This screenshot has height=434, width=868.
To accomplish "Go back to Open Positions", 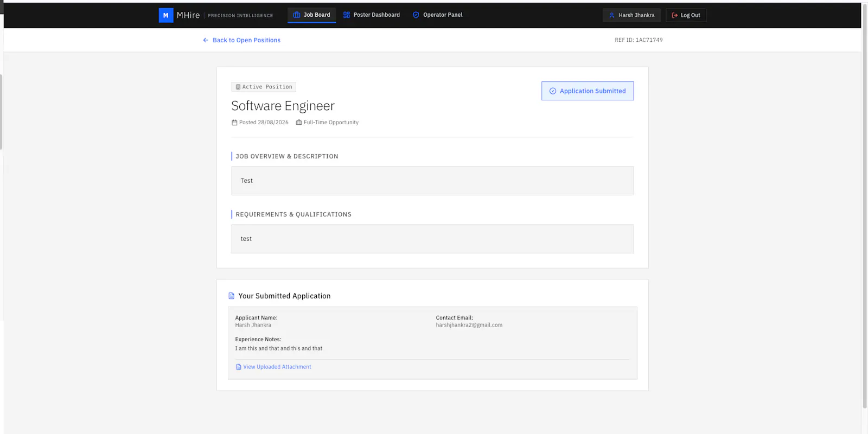I will coord(241,40).
